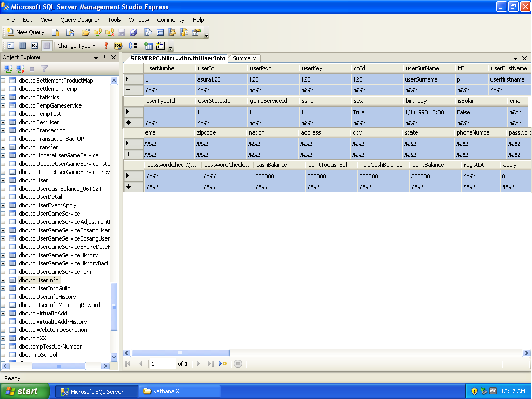Click the current row number input field
This screenshot has width=532, height=399.
(162, 364)
